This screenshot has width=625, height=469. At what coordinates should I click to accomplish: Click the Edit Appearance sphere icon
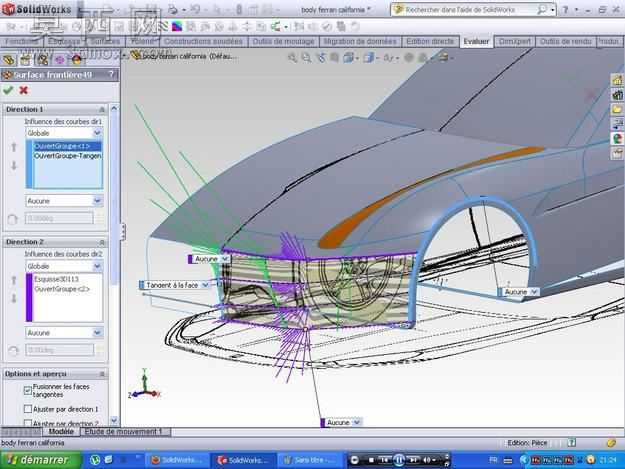(409, 58)
